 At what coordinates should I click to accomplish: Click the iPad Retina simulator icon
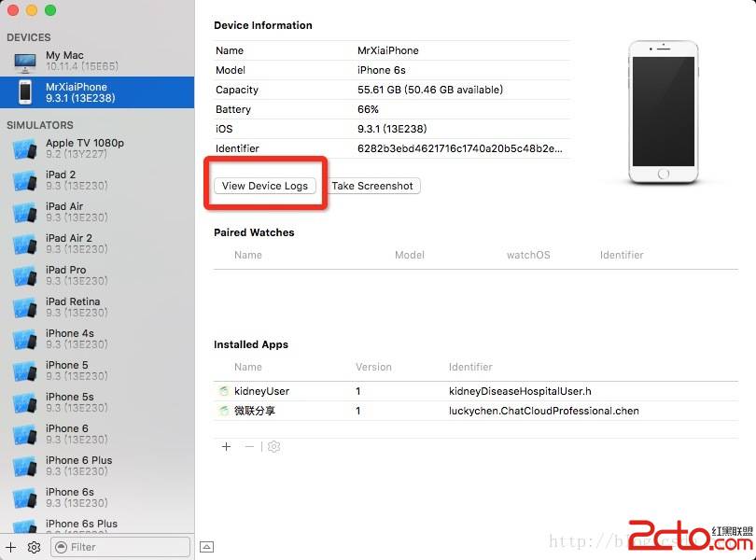tap(25, 308)
